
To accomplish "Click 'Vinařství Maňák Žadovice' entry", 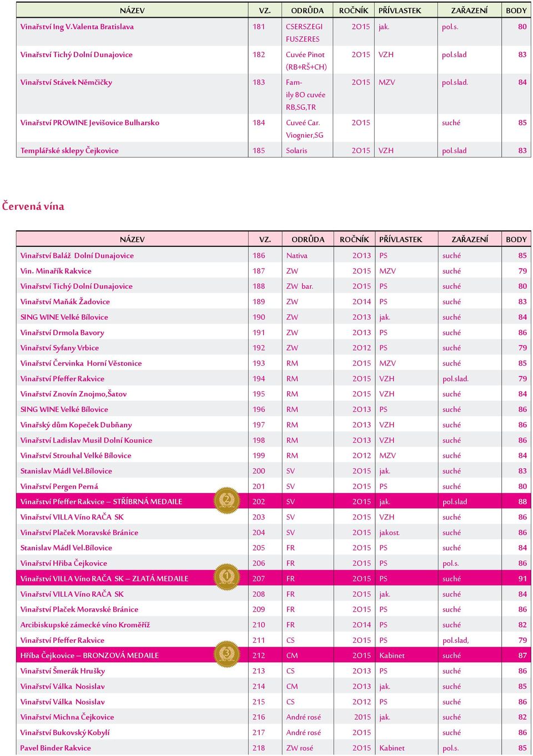I will (65, 302).
